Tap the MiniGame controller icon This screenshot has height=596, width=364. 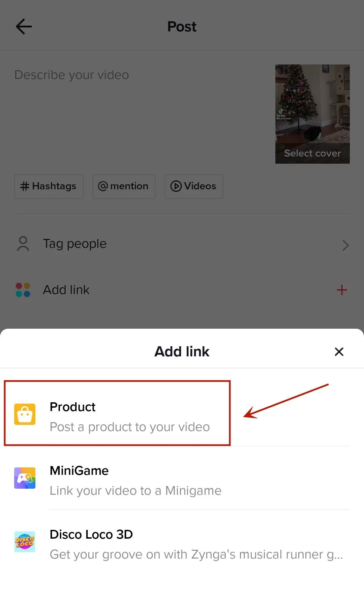[x=25, y=478]
